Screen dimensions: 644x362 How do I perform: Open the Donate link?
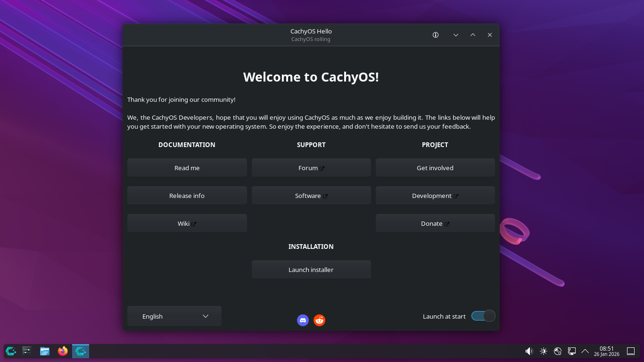pos(435,223)
